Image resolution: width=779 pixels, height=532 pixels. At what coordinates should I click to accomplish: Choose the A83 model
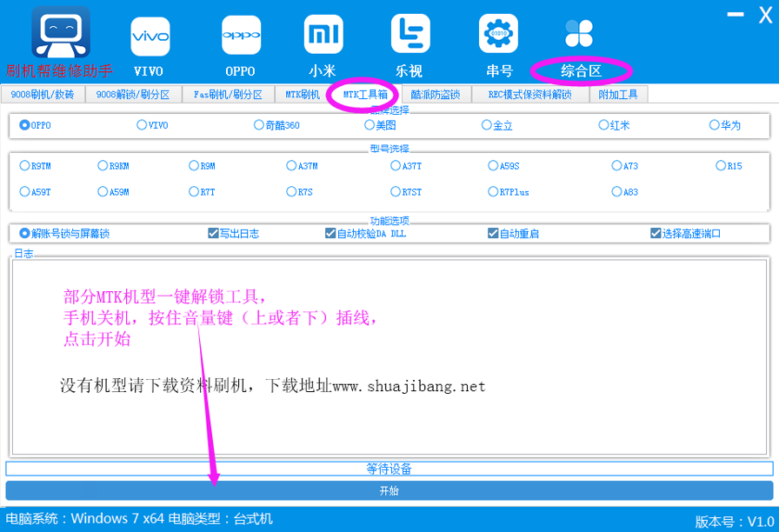[x=616, y=192]
